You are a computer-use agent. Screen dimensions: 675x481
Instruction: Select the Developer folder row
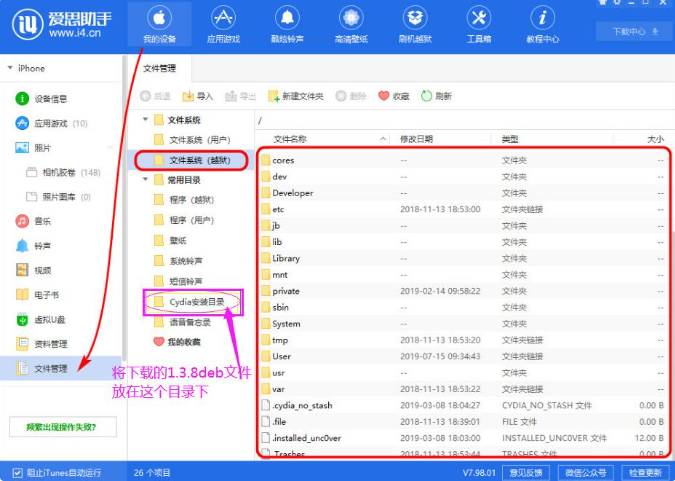(463, 193)
